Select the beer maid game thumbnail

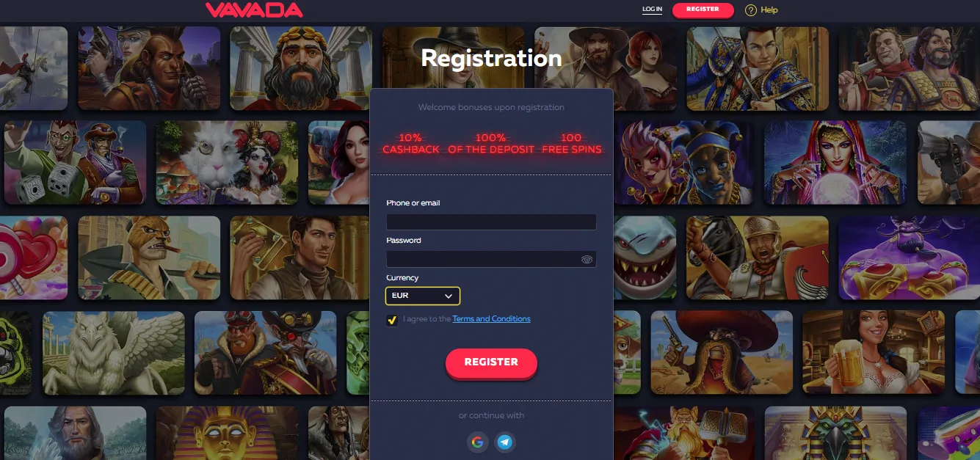point(874,353)
